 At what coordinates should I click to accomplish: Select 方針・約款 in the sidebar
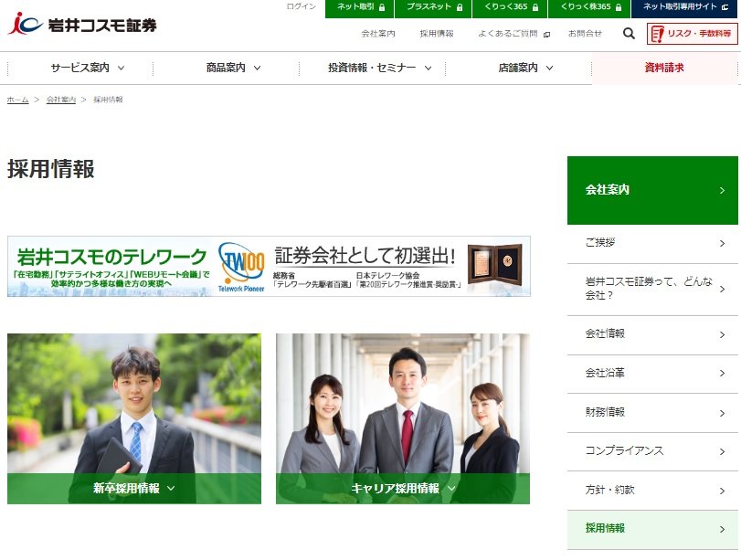(652, 491)
